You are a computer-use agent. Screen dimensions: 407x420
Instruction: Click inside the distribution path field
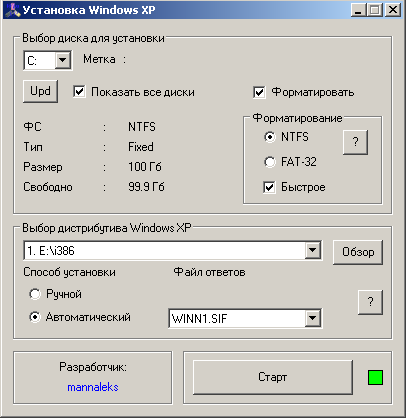click(165, 250)
